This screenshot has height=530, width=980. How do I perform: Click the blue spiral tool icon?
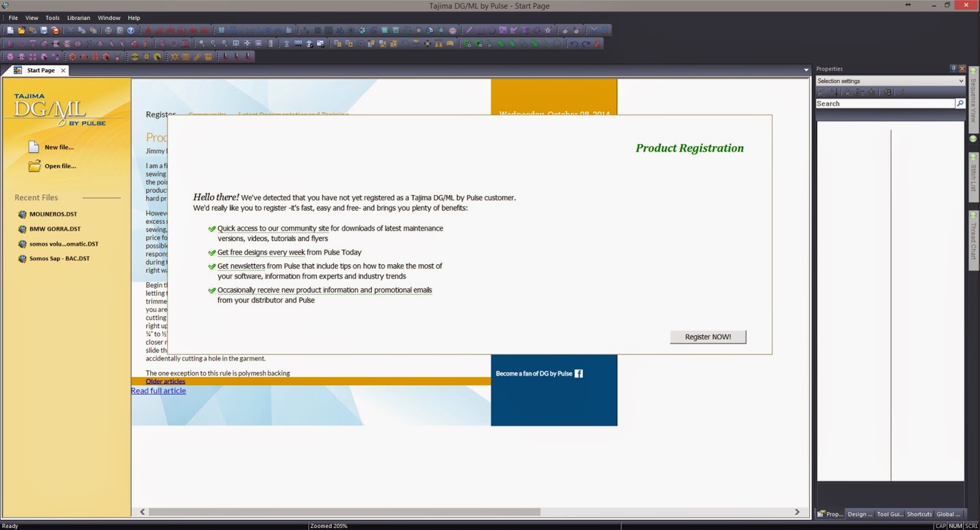tap(374, 30)
